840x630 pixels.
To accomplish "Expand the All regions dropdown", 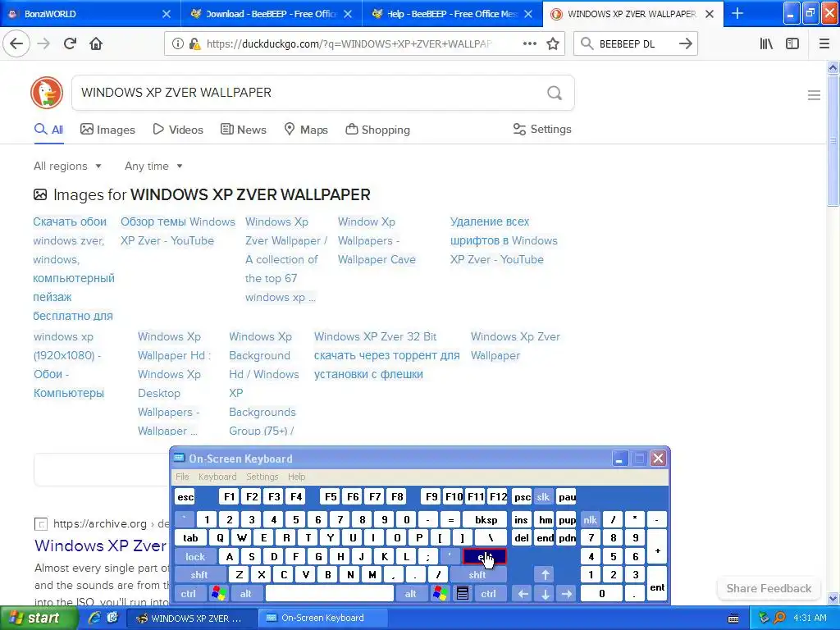I will pos(67,166).
